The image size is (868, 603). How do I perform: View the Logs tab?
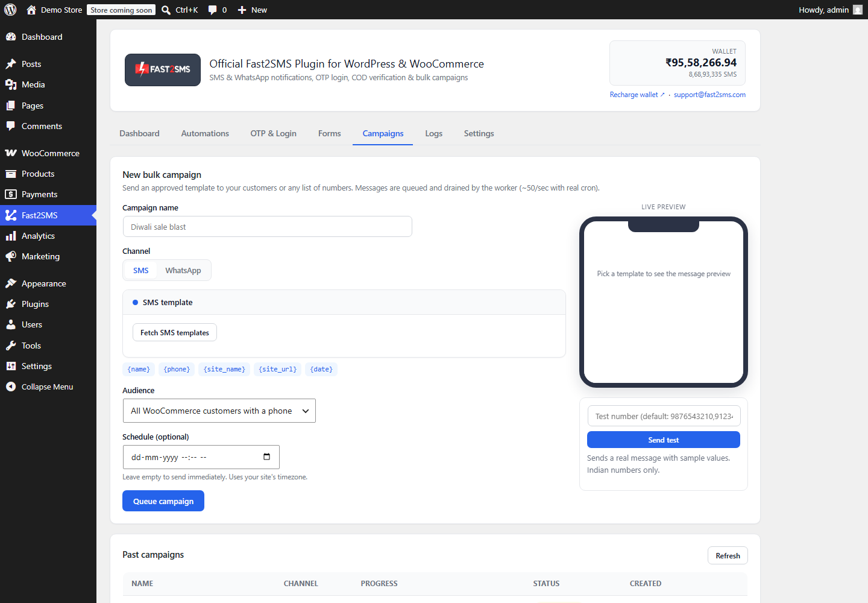point(433,133)
